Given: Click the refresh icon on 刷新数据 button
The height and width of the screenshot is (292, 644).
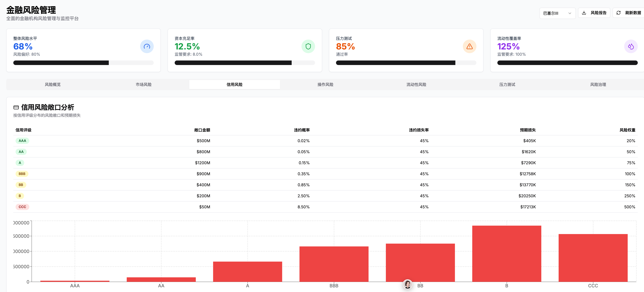Looking at the screenshot, I should click(x=619, y=13).
